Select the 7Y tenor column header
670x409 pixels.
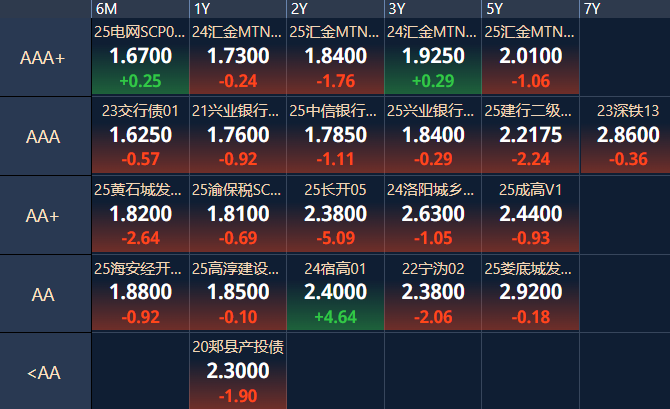[x=625, y=9]
